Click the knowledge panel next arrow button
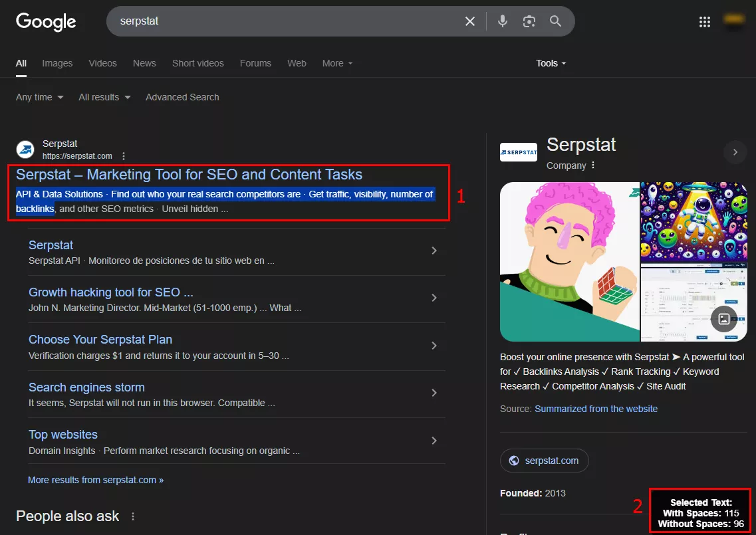Viewport: 756px width, 535px height. coord(735,152)
